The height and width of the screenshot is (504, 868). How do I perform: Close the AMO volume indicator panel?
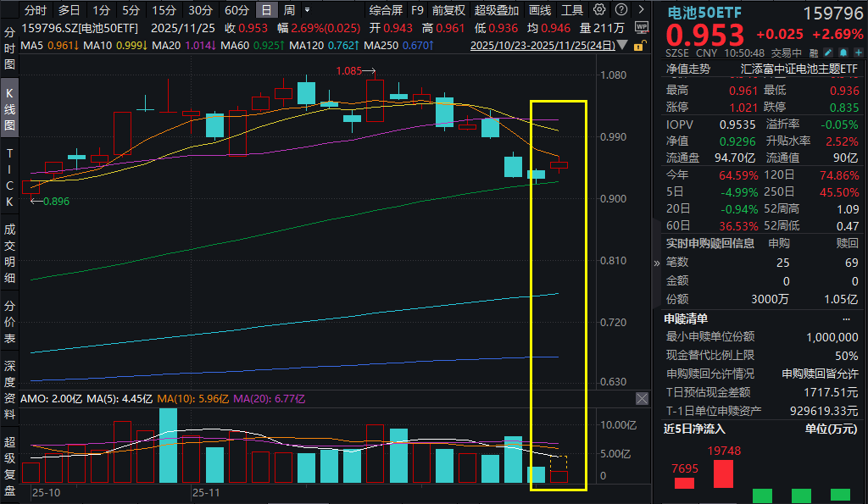click(x=642, y=398)
